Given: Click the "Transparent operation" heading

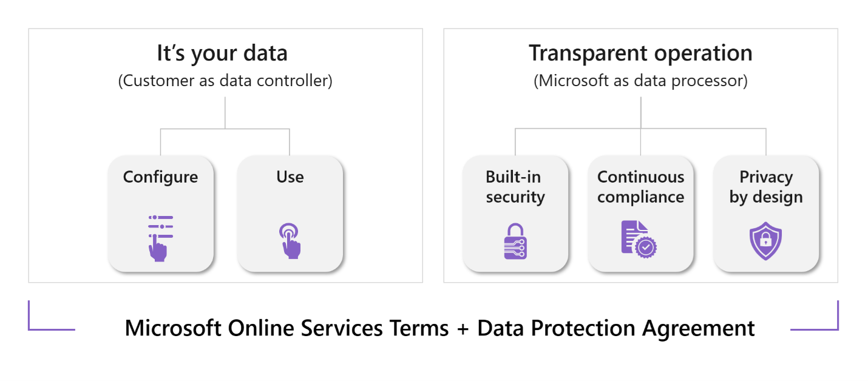Looking at the screenshot, I should pyautogui.click(x=640, y=53).
